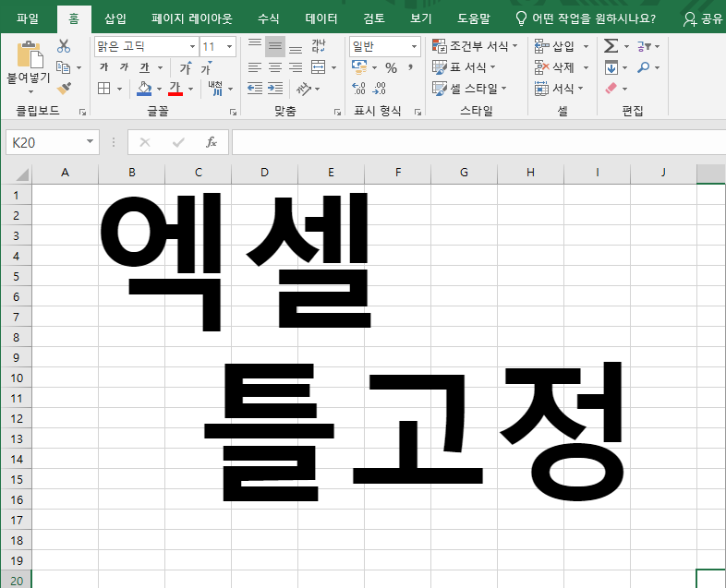Switch to the 삽입 ribbon tab
Viewport: 726px width, 588px height.
point(115,18)
